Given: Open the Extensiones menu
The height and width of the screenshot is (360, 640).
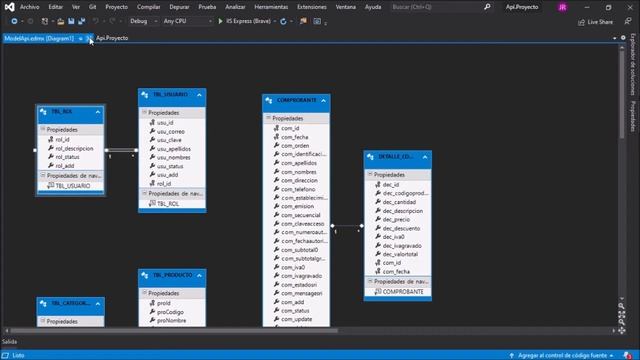Looking at the screenshot, I should 311,7.
